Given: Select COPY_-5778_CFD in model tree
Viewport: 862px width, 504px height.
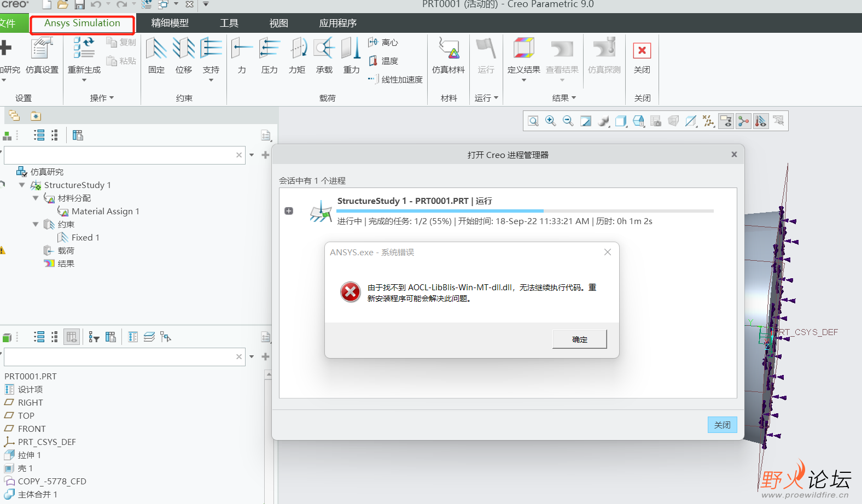Looking at the screenshot, I should click(x=45, y=481).
